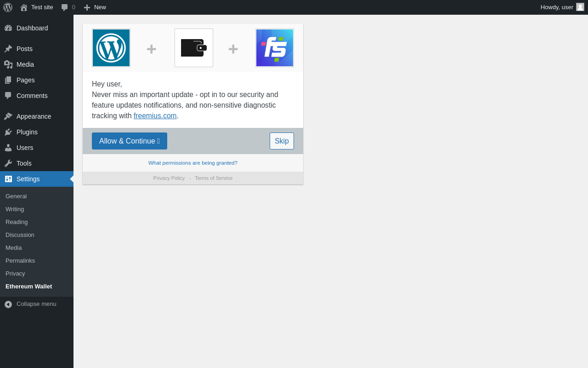Open General settings submenu
This screenshot has width=588, height=368.
[37, 196]
